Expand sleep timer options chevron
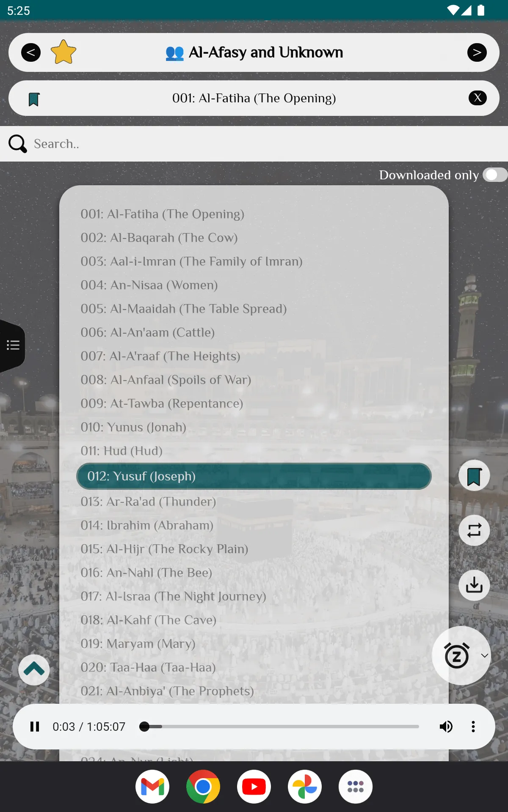This screenshot has width=508, height=812. [x=485, y=656]
